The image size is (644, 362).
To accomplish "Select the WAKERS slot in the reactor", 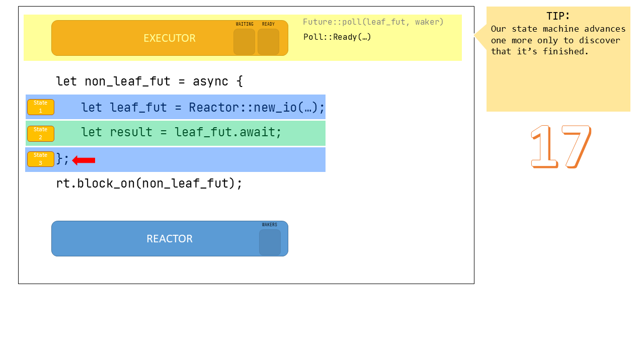I will coord(270,242).
